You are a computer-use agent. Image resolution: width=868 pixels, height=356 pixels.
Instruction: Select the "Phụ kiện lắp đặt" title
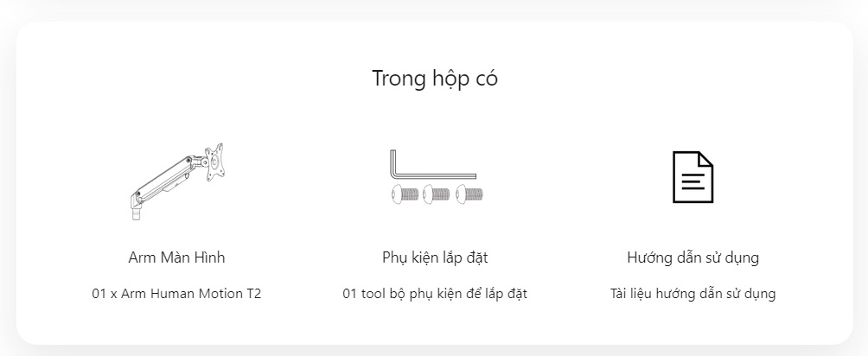pos(434,257)
